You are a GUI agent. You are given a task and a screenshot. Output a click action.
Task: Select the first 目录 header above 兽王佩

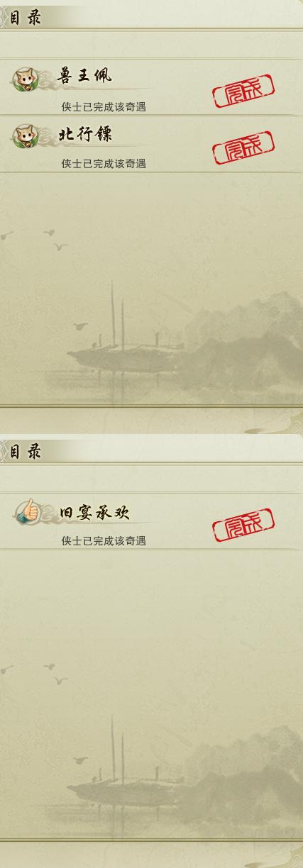click(x=25, y=17)
